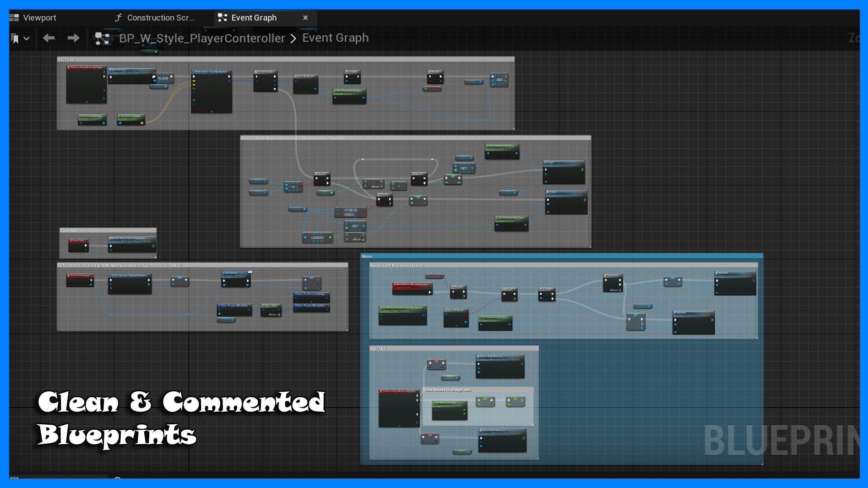Screen dimensions: 868x488
Task: Click the CLEAR button on the Clear Previous node
Action: pyautogui.click(x=163, y=78)
